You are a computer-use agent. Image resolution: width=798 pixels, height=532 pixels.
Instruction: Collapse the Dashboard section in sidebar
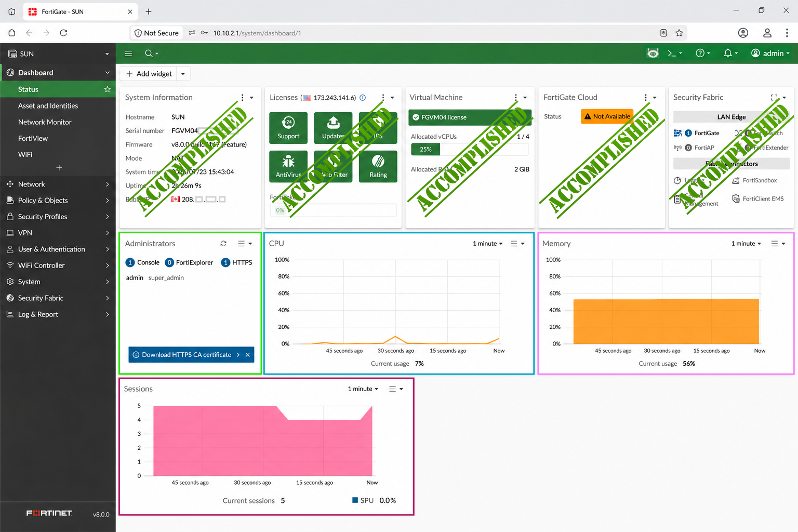[x=108, y=73]
